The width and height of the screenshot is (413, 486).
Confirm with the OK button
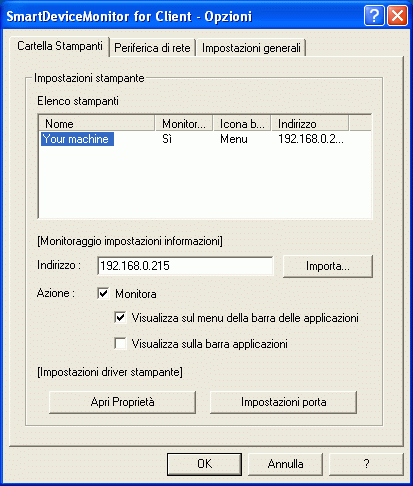pyautogui.click(x=204, y=464)
